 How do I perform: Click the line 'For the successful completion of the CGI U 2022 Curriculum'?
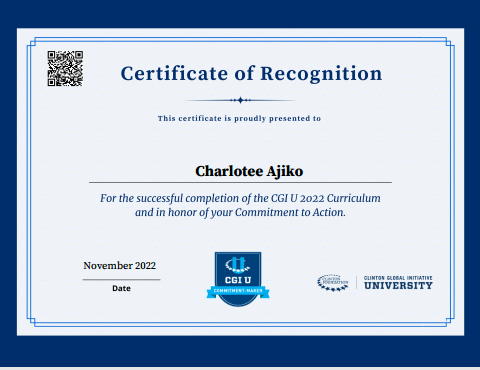point(240,198)
